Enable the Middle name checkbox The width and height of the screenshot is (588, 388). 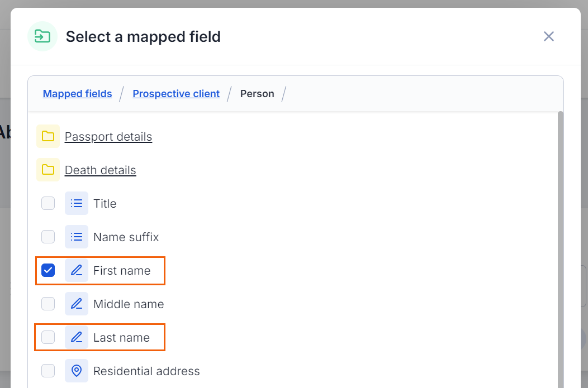pyautogui.click(x=48, y=304)
